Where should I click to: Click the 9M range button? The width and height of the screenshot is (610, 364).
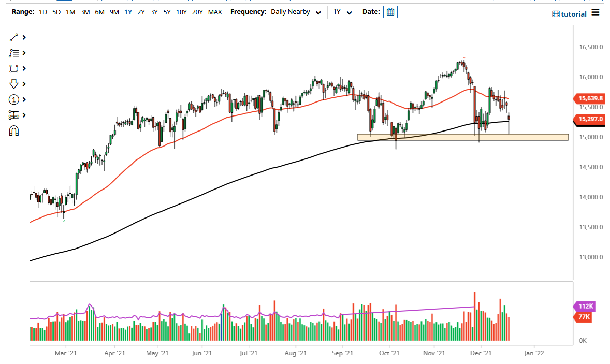[x=114, y=12]
